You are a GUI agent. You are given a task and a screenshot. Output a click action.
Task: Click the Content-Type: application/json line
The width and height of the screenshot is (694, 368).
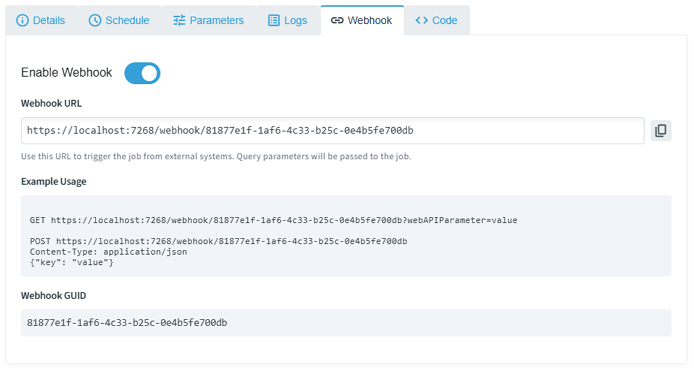coord(108,252)
